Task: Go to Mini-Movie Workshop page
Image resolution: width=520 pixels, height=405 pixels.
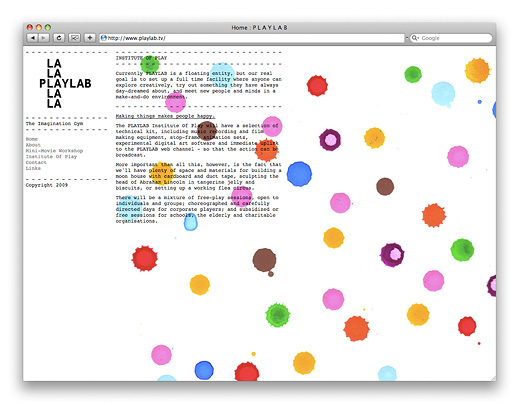Action: tap(54, 151)
